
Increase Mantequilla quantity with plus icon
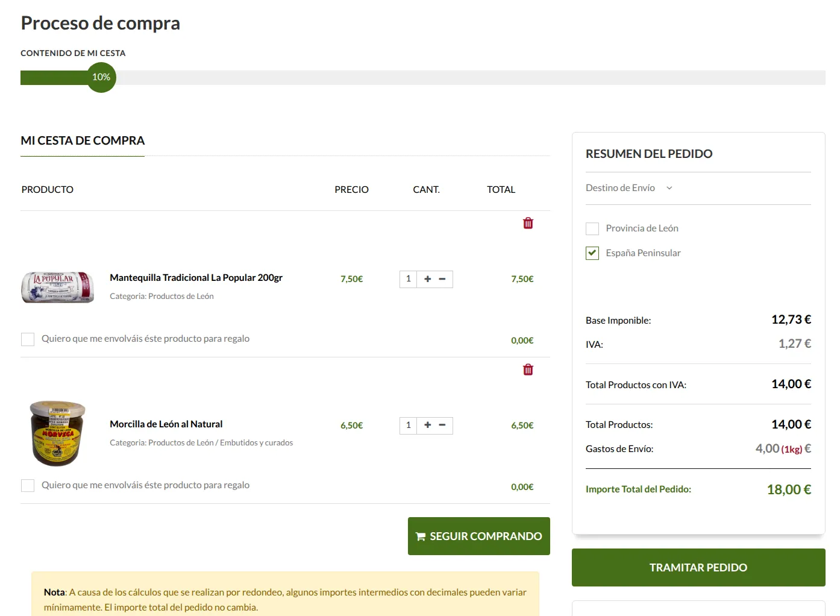tap(427, 279)
